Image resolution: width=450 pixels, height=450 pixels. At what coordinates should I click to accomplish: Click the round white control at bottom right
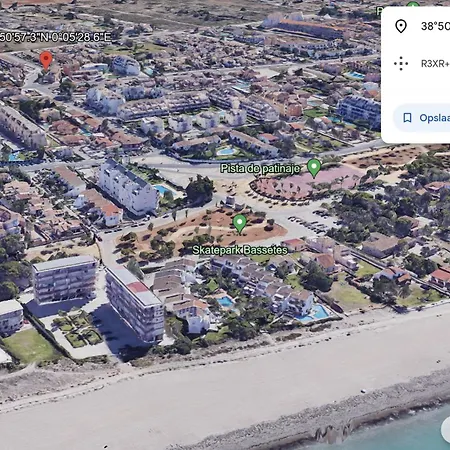tap(446, 430)
